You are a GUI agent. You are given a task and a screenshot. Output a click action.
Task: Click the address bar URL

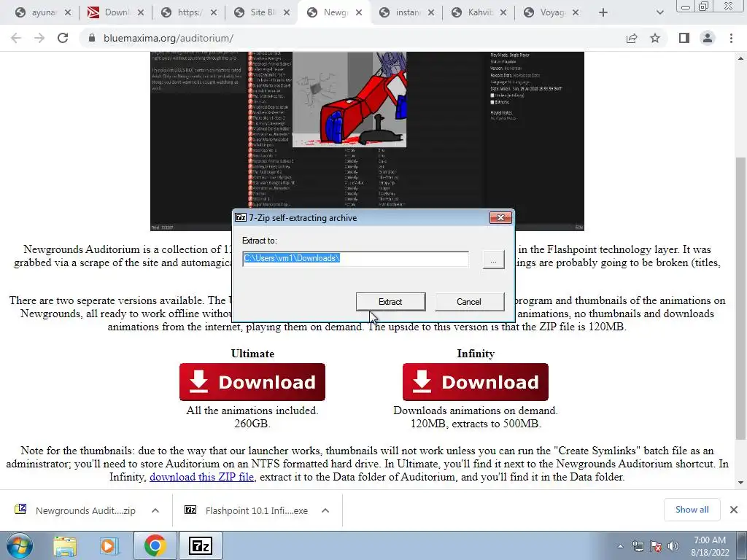click(x=169, y=38)
